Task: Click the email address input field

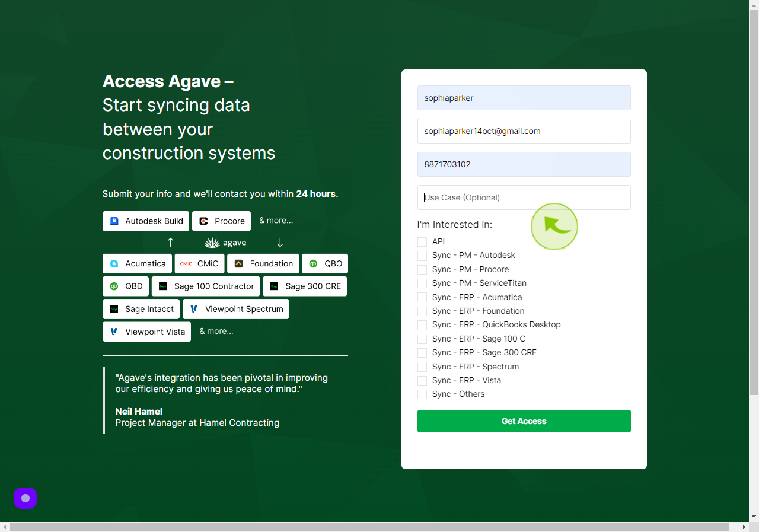Action: click(x=524, y=131)
